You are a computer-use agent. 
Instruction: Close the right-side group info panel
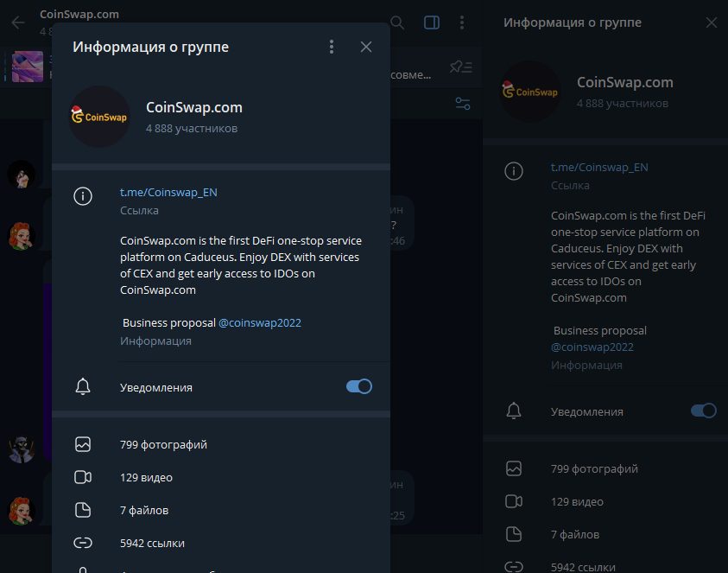coord(712,22)
